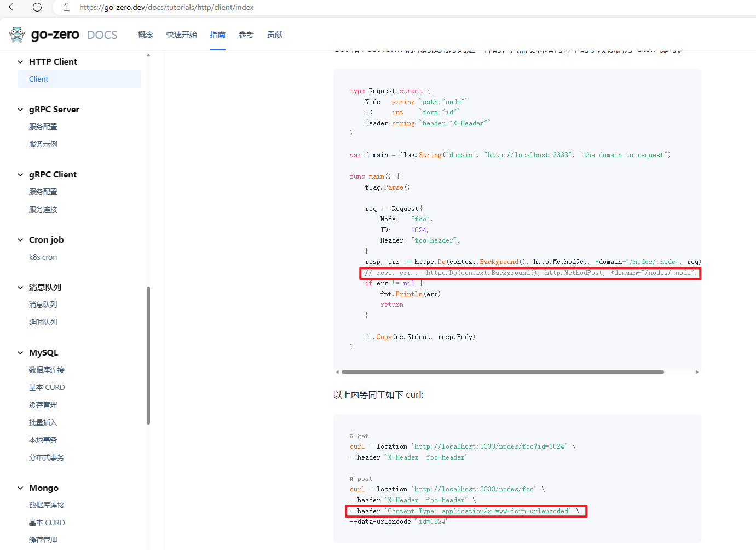
Task: Open the 参考 nav menu
Action: click(x=246, y=35)
